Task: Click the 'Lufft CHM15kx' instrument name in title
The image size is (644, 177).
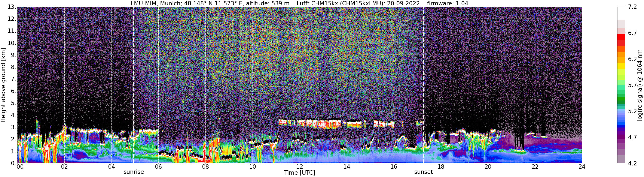Action: pyautogui.click(x=317, y=3)
